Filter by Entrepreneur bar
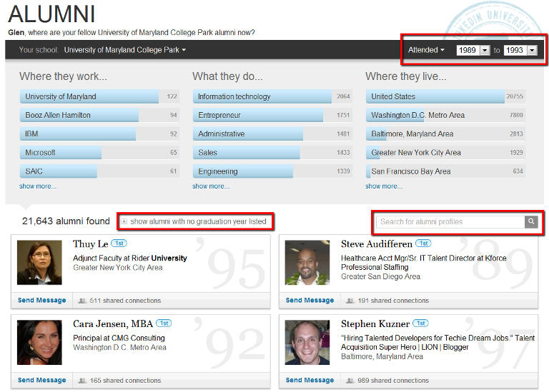The width and height of the screenshot is (549, 392). tap(272, 115)
